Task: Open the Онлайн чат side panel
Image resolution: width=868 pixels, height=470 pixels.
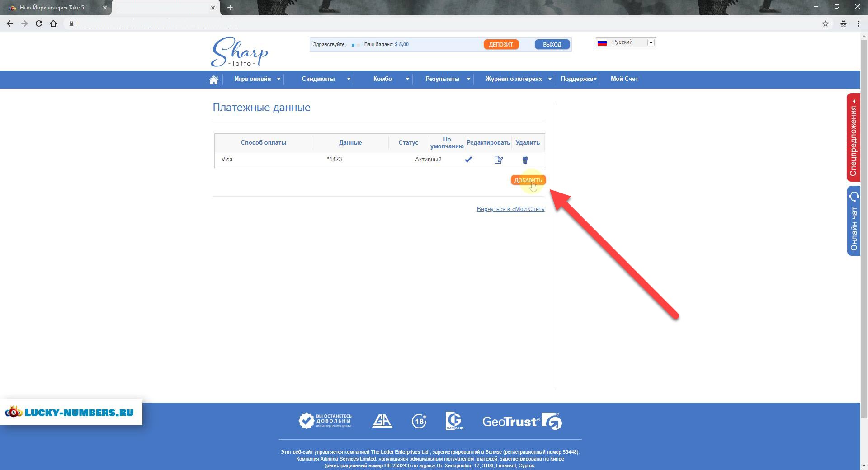Action: [x=854, y=221]
